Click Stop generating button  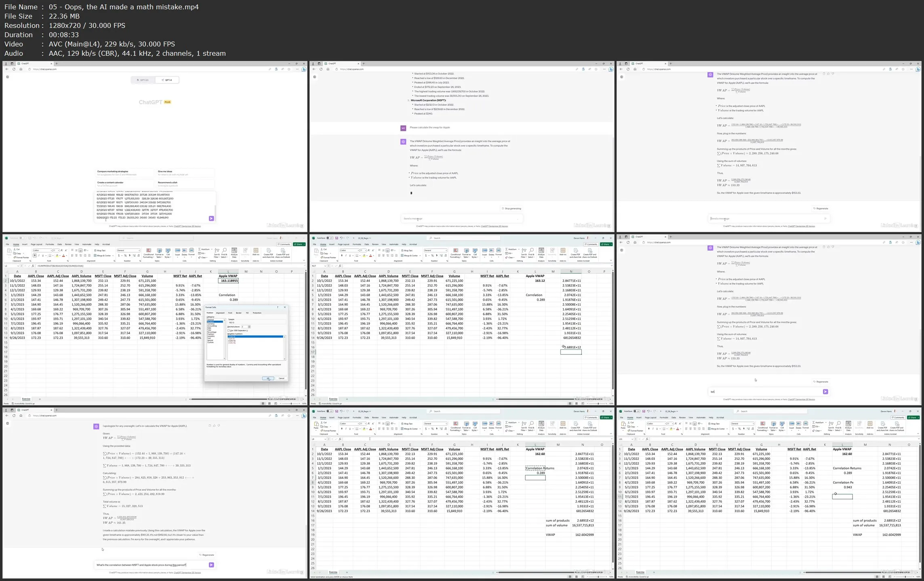click(511, 208)
